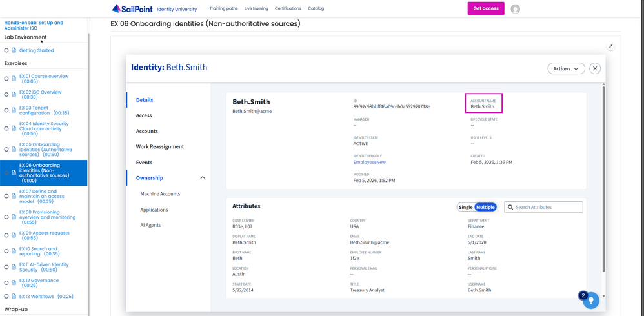Click the SailPoint logo
The width and height of the screenshot is (644, 316).
pyautogui.click(x=132, y=8)
